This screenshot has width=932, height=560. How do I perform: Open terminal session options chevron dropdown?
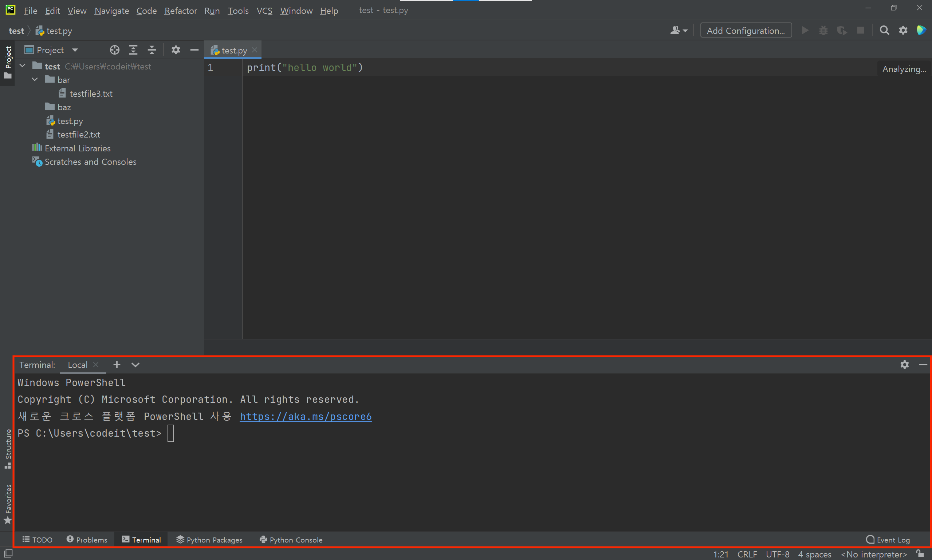135,365
